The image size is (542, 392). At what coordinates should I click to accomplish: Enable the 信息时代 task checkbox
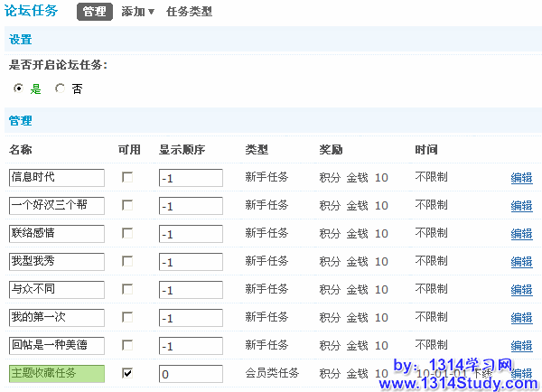[127, 177]
